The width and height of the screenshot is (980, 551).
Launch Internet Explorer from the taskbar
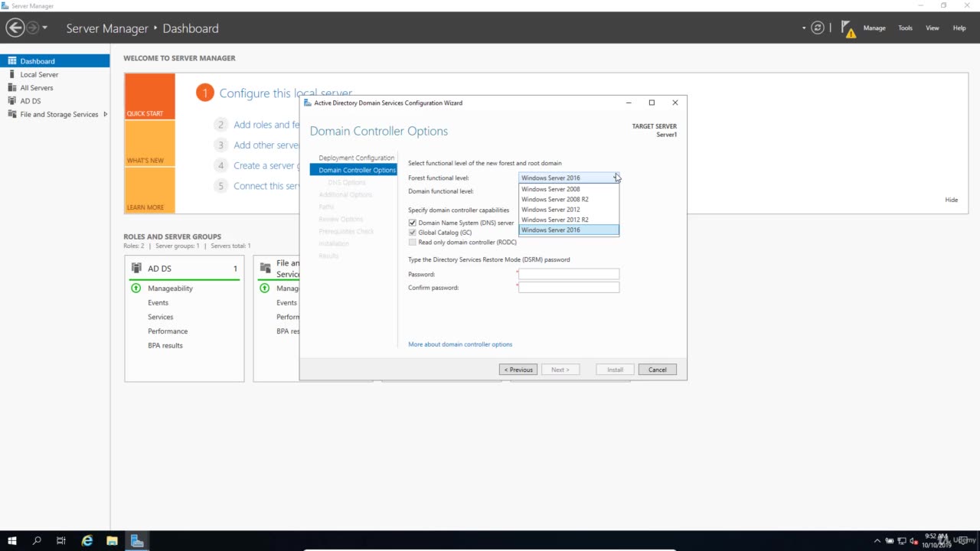pyautogui.click(x=87, y=541)
